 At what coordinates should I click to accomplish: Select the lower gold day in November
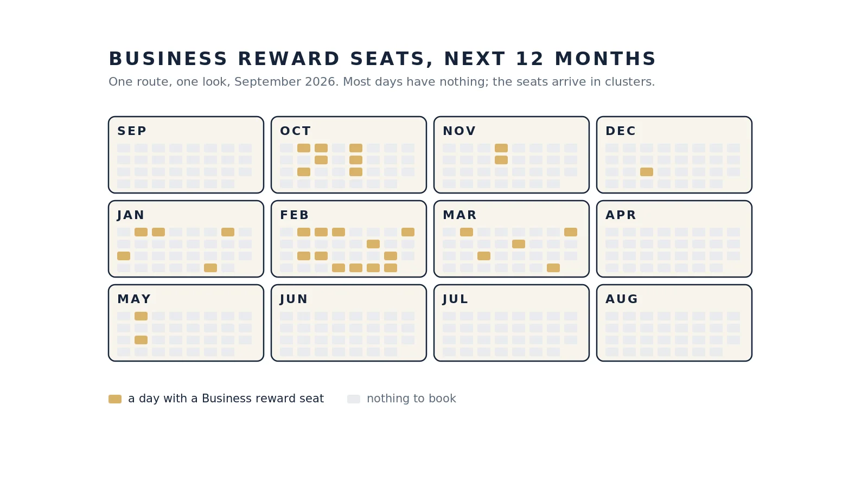[501, 160]
